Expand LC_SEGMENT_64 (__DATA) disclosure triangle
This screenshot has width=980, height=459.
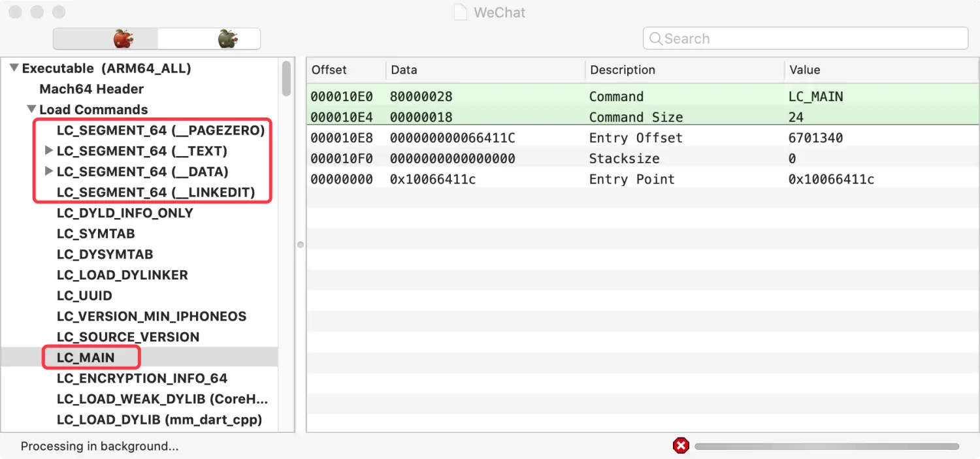tap(48, 172)
